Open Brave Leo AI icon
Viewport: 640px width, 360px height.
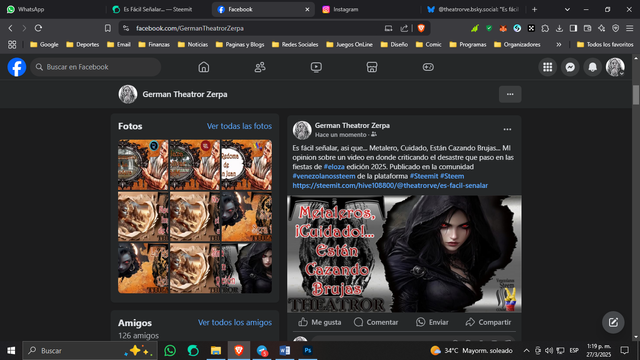602,28
